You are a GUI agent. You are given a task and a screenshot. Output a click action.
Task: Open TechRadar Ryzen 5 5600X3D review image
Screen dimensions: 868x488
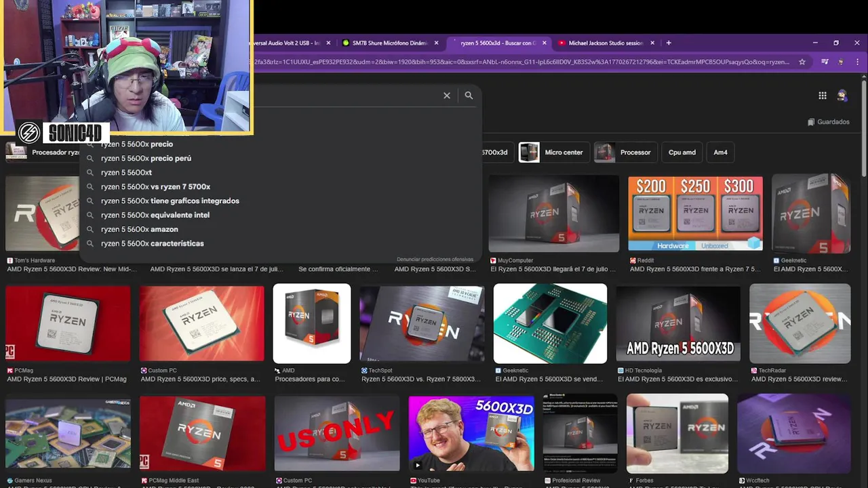800,323
